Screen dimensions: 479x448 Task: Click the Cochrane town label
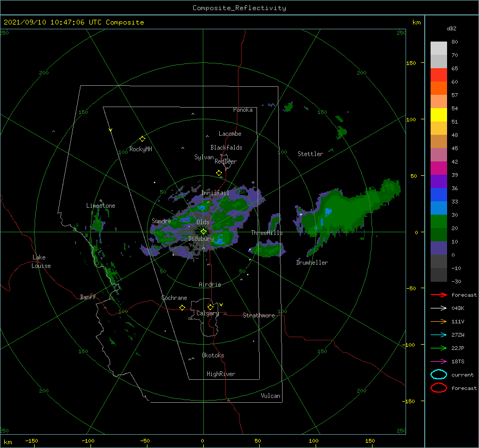[x=174, y=298]
